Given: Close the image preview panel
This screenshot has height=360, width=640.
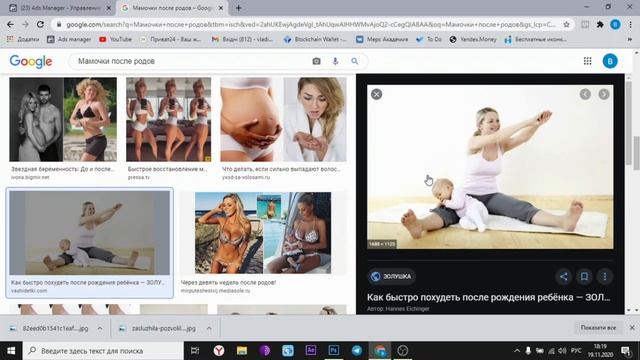Looking at the screenshot, I should [376, 94].
